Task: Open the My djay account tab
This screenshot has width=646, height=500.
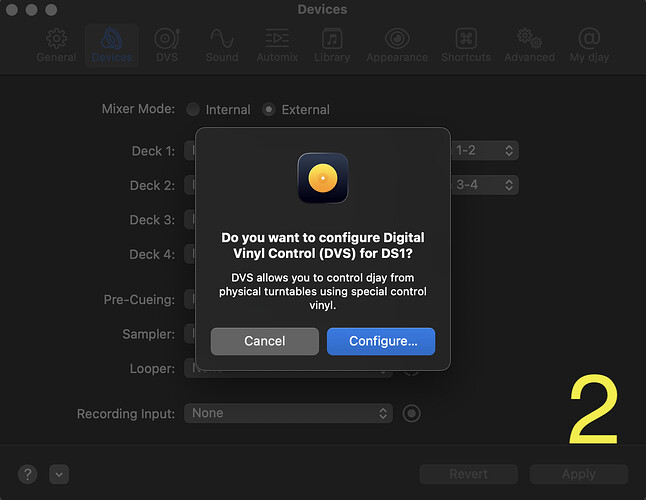Action: click(590, 45)
